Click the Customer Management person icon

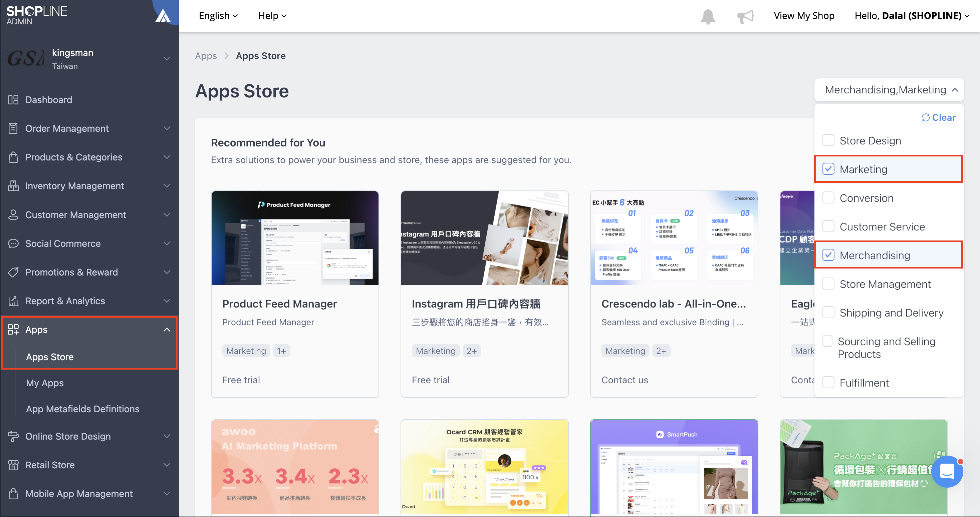click(13, 215)
